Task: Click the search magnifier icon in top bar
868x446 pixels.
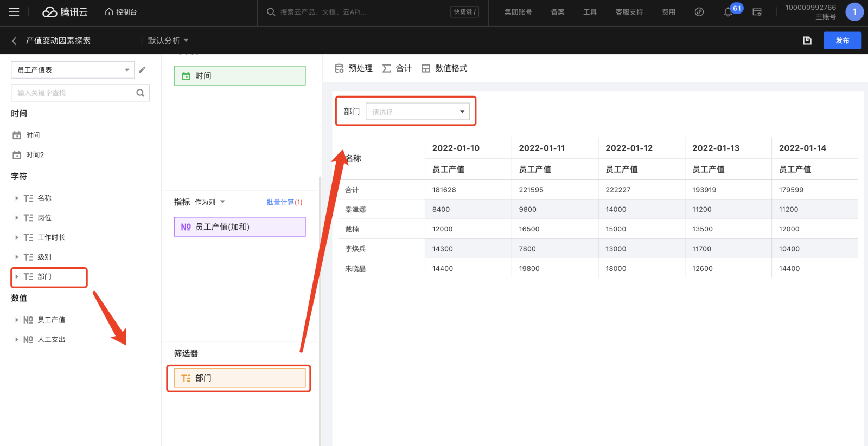Action: (x=271, y=12)
